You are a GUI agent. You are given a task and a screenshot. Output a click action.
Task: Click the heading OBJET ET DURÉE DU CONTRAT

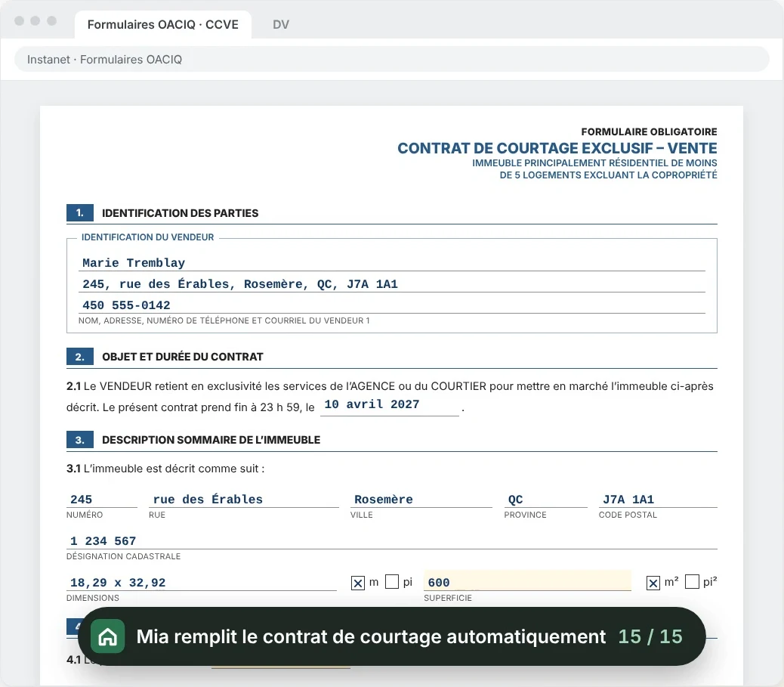tap(183, 357)
